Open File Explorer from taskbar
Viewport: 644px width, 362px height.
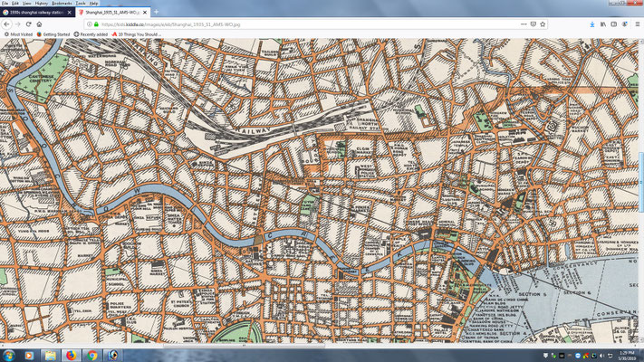click(x=51, y=356)
